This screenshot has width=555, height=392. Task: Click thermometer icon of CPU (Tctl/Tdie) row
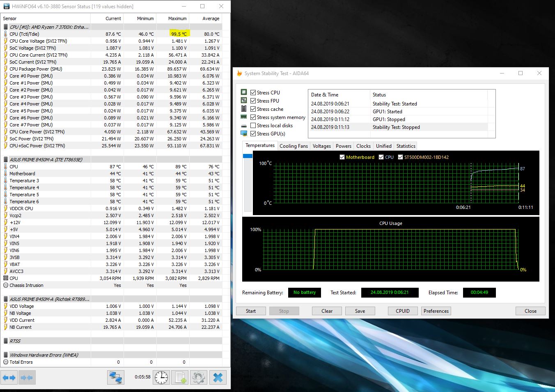tap(6, 34)
